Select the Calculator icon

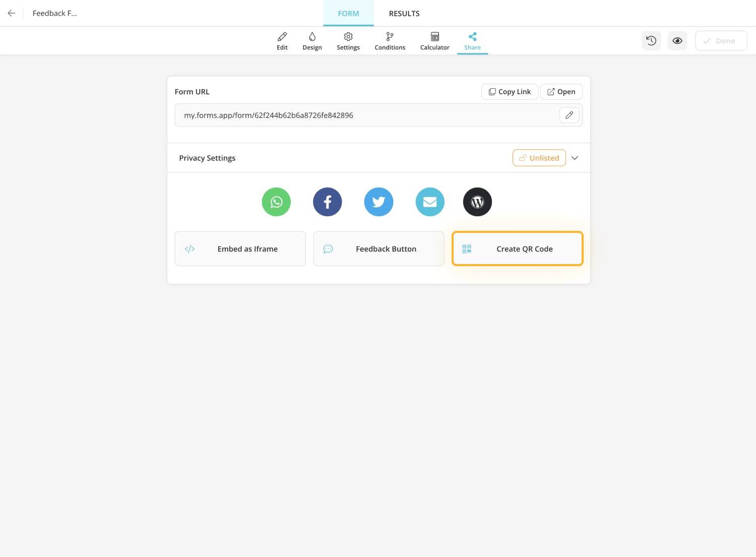click(434, 40)
